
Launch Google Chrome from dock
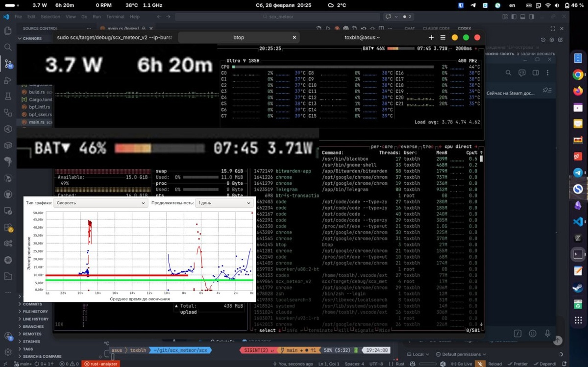click(x=578, y=75)
